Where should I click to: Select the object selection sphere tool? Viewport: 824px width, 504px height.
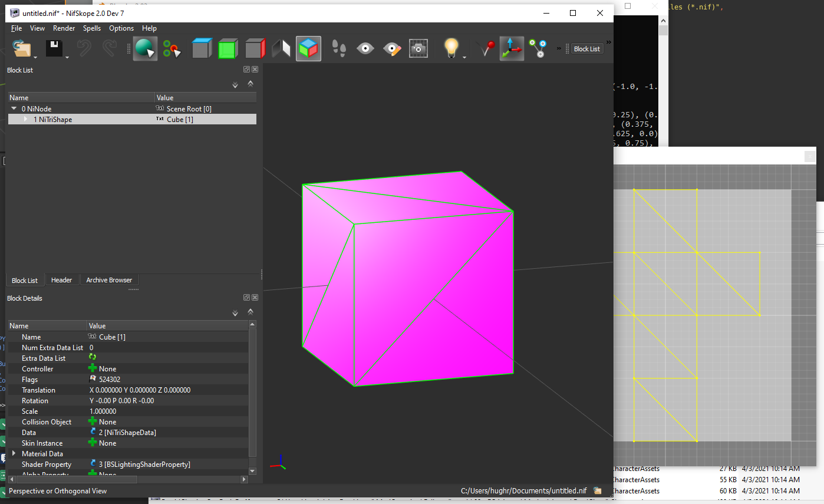coord(144,49)
